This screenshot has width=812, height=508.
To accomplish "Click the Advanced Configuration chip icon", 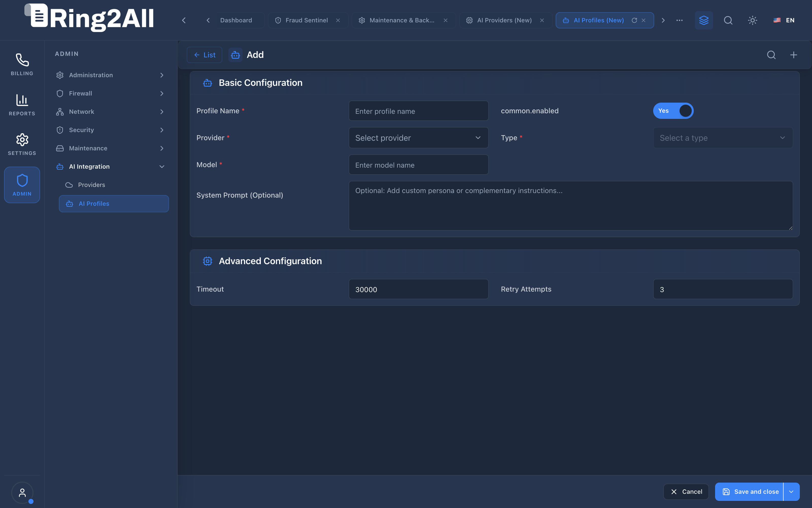I will tap(207, 261).
